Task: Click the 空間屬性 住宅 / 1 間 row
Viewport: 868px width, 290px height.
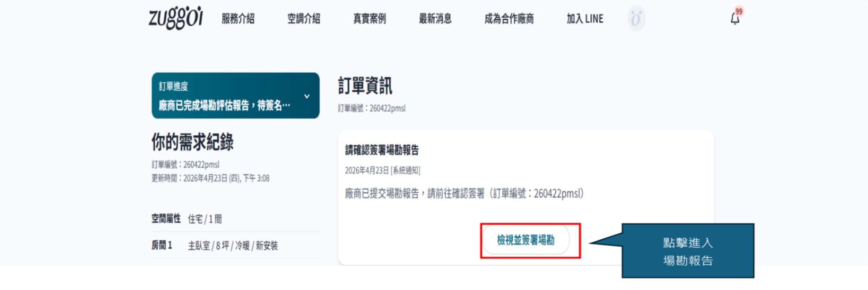Action: click(235, 219)
